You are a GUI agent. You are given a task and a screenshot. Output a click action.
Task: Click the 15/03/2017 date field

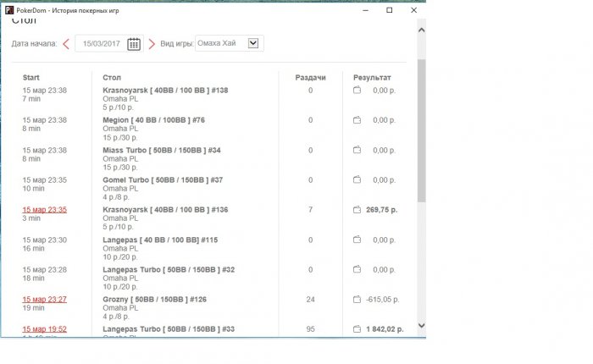pyautogui.click(x=102, y=43)
